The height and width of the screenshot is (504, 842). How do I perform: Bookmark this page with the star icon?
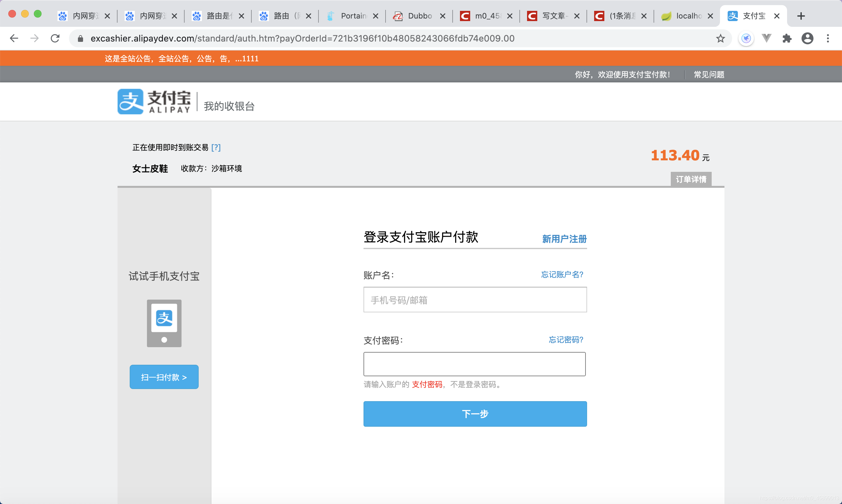tap(720, 38)
